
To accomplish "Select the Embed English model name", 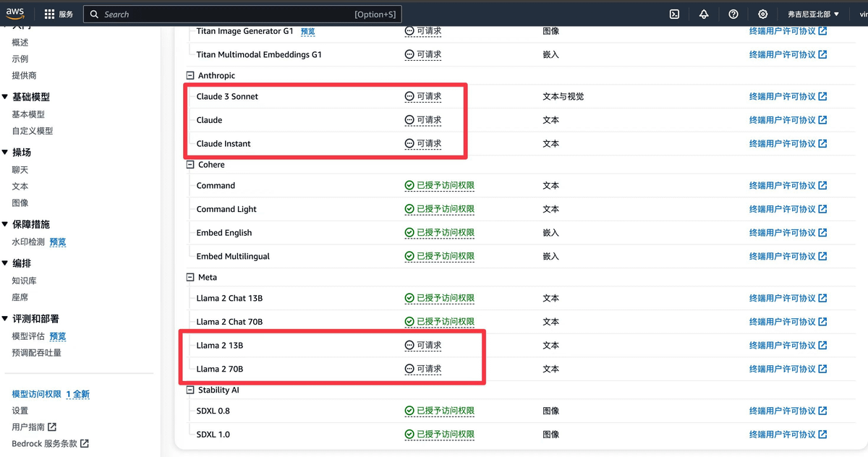I will coord(224,233).
